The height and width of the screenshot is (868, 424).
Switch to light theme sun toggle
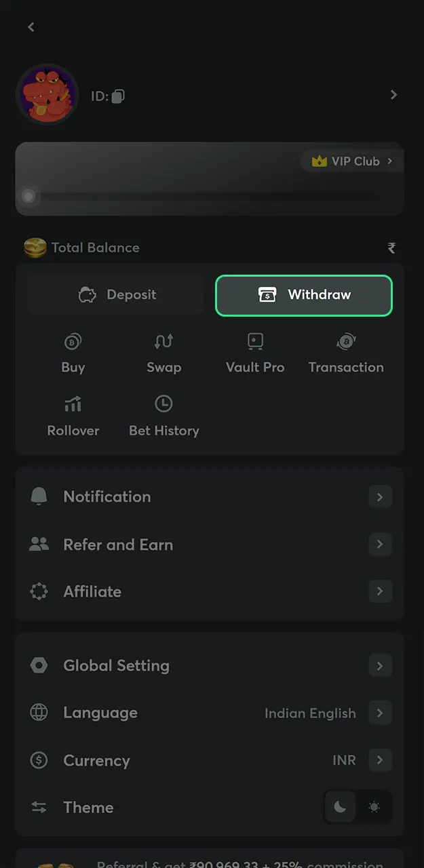[374, 807]
